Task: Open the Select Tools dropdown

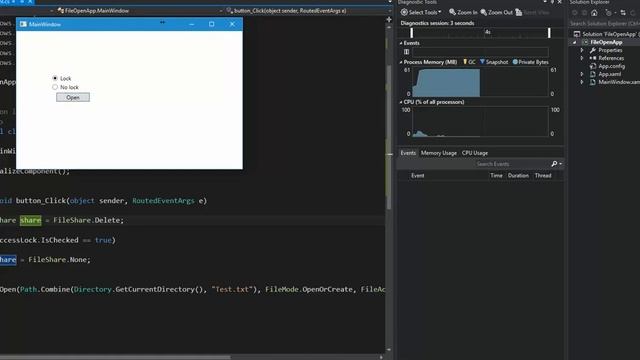Action: coord(421,12)
